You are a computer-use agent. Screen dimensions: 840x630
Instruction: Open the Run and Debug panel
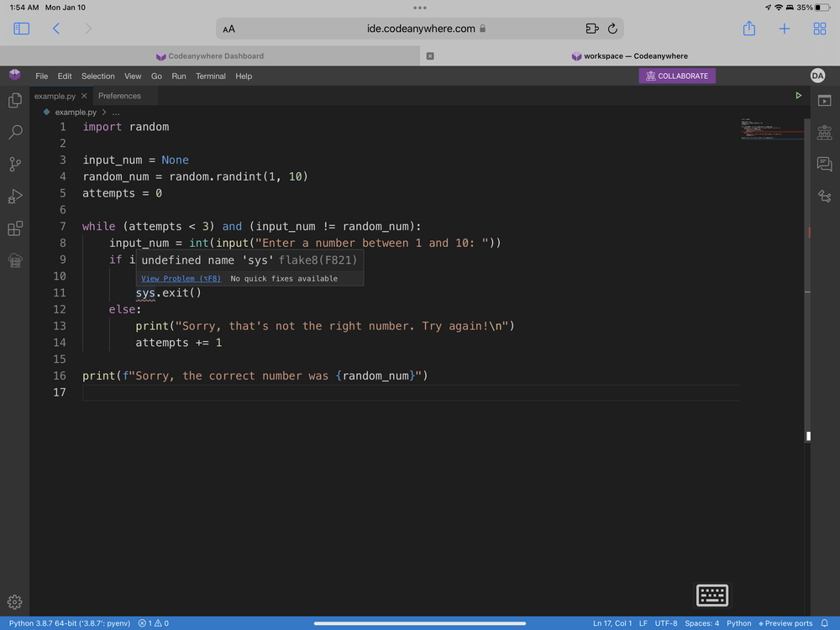coord(14,197)
